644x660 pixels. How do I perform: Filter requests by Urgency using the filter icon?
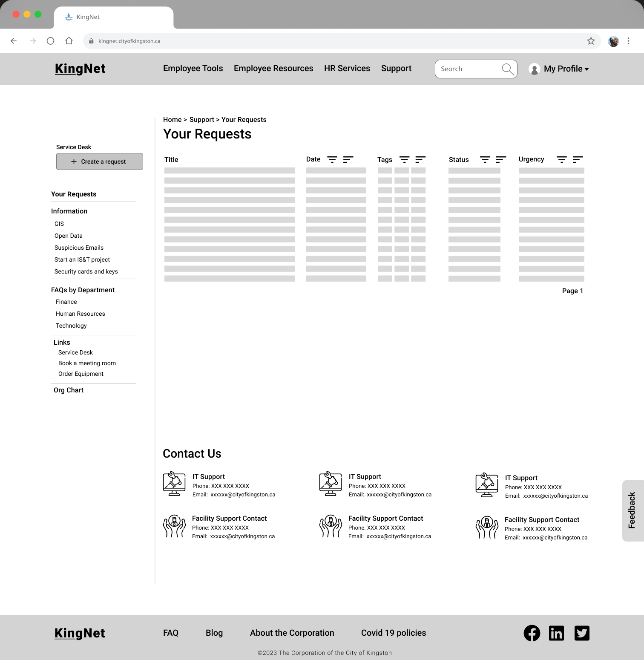[562, 159]
